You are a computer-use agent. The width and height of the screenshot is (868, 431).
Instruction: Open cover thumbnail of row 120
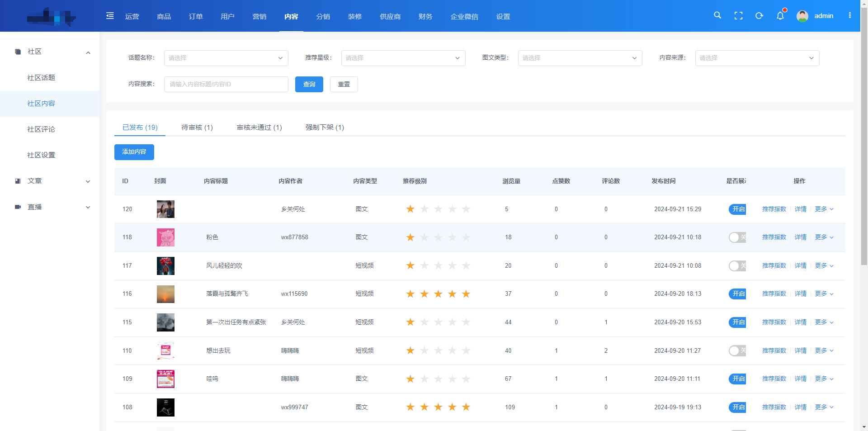pos(165,209)
